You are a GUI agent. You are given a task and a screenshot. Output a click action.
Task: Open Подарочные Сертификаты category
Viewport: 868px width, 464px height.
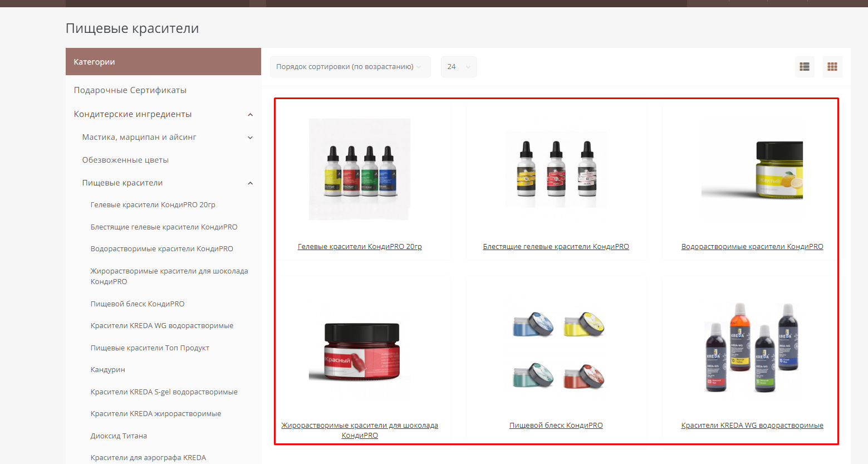130,90
